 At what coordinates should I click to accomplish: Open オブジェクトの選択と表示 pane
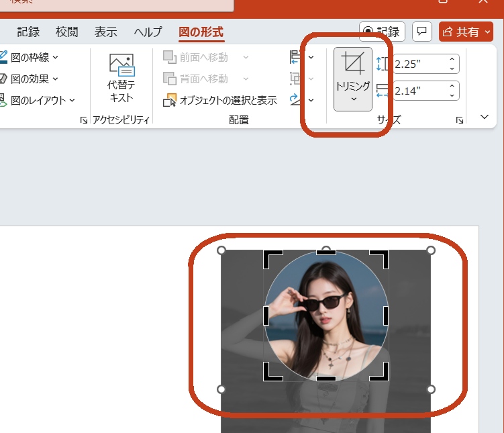220,100
